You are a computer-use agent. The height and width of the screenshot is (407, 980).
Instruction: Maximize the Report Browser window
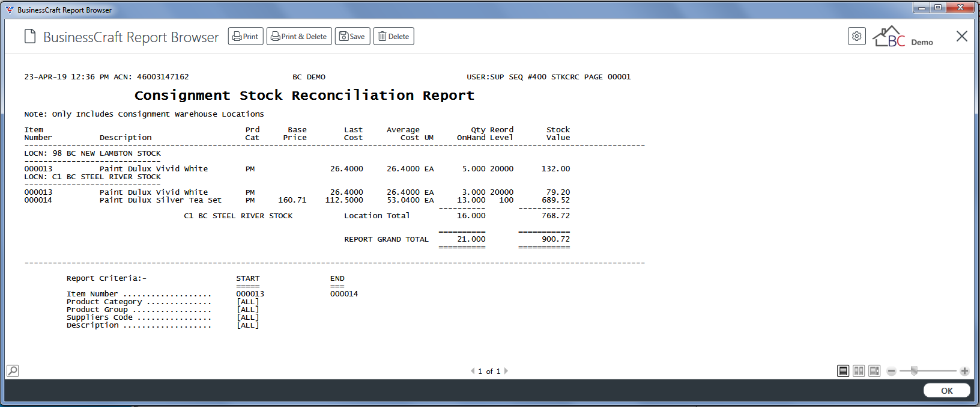tap(938, 7)
